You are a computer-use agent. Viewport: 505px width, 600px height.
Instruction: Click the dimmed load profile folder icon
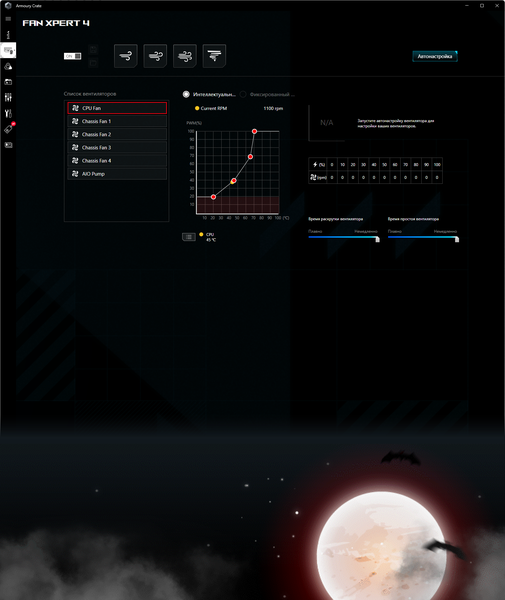pyautogui.click(x=93, y=63)
